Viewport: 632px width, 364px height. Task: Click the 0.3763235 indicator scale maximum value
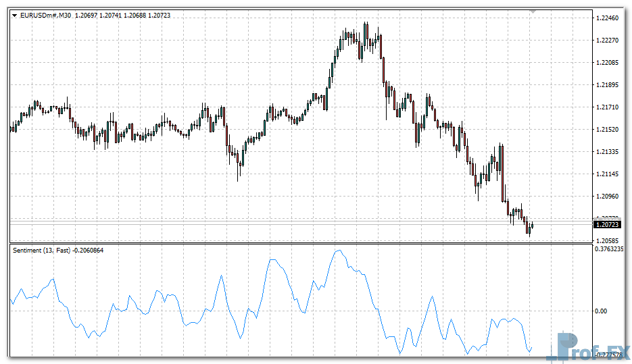pyautogui.click(x=612, y=249)
